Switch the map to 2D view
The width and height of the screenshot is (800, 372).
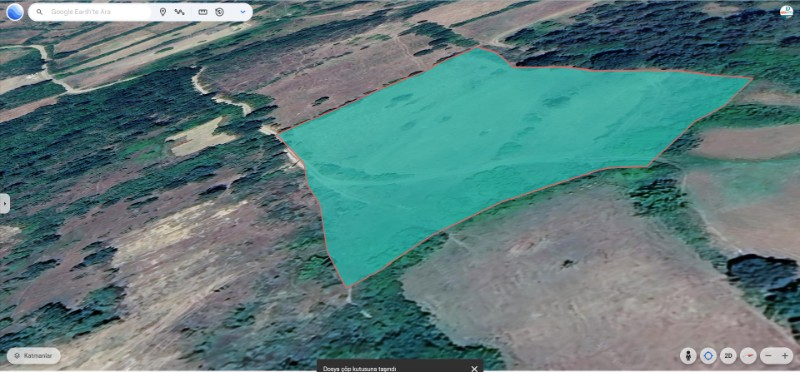(729, 356)
